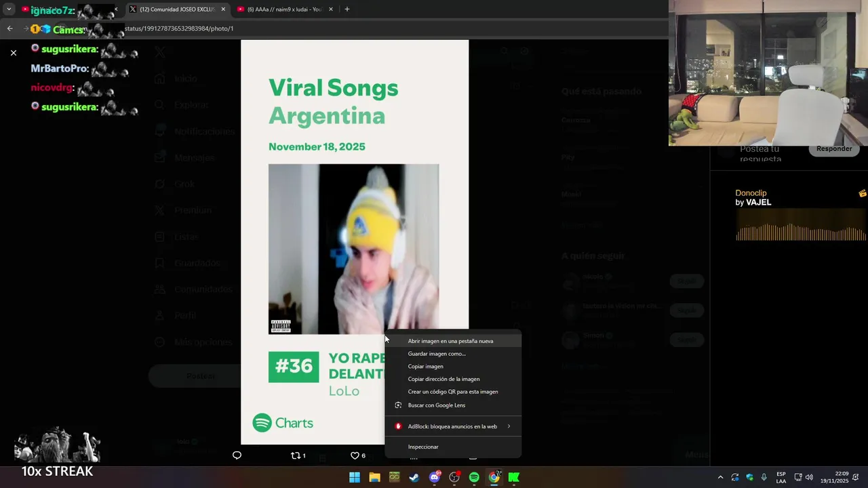
Task: Go back with the browser back arrow
Action: (9, 28)
